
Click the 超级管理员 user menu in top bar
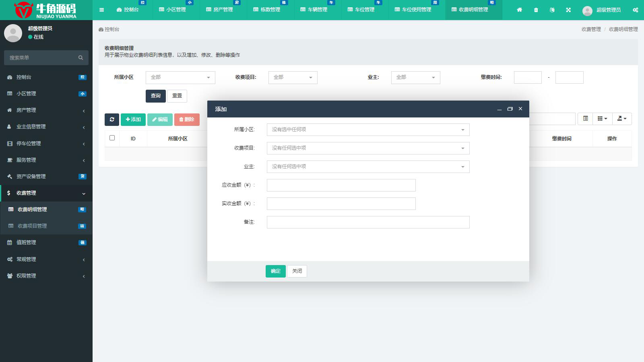click(601, 10)
